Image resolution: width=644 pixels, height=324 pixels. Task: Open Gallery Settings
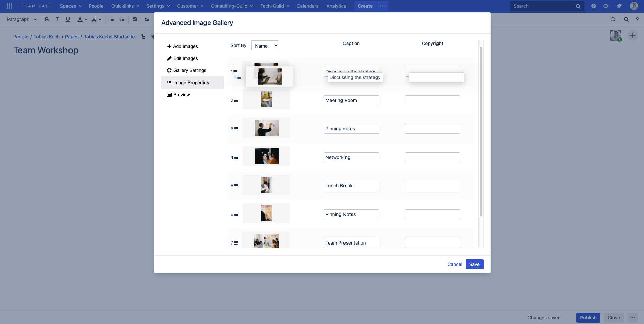192,70
